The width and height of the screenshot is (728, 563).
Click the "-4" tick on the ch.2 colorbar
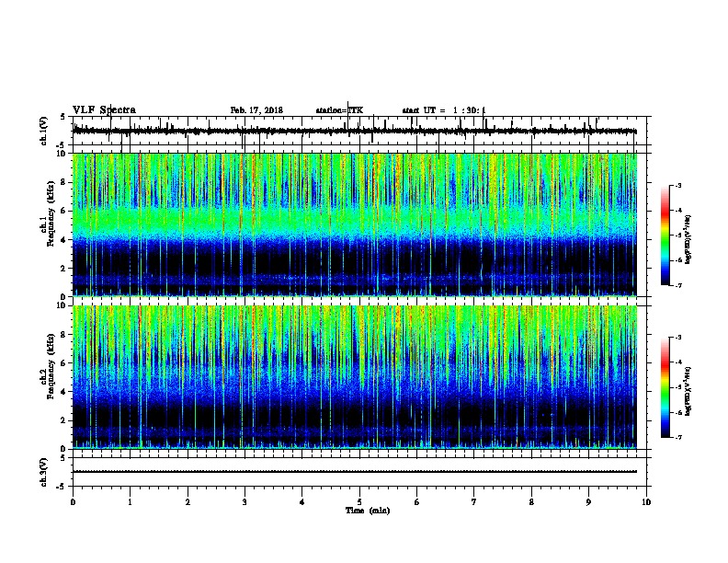[x=677, y=362]
